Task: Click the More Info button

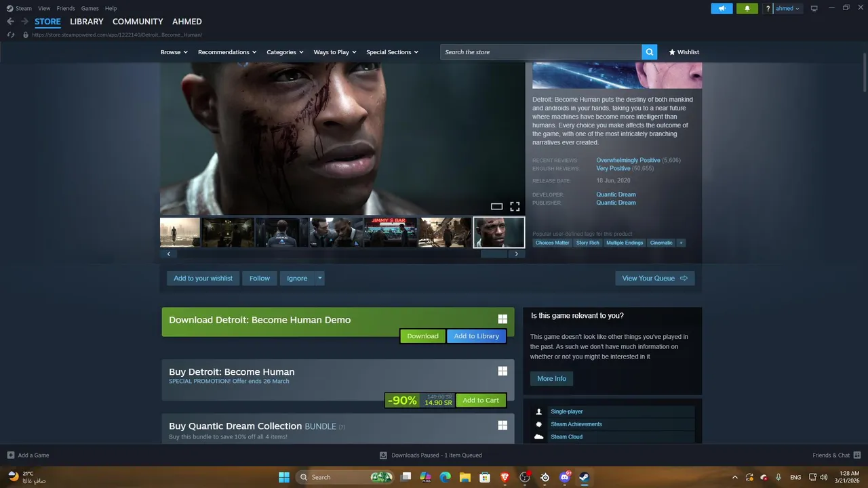Action: [x=551, y=378]
